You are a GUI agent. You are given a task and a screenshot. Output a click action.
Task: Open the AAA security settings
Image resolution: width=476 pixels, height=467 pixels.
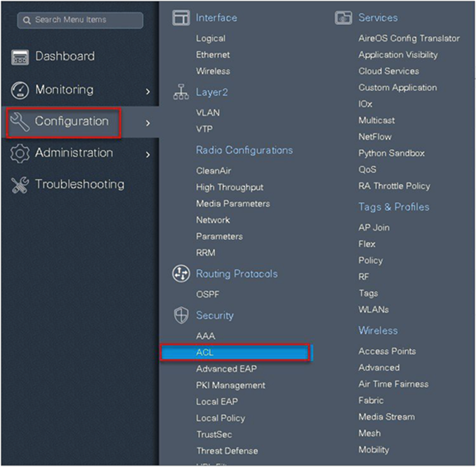coord(205,336)
